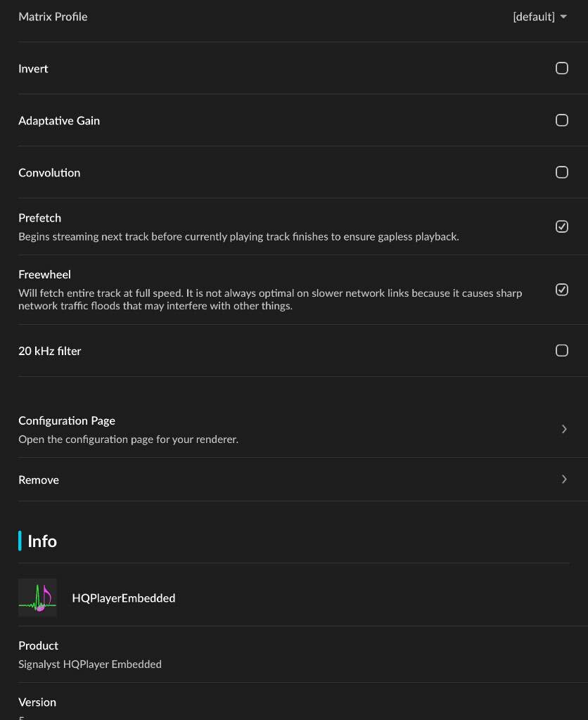Toggle the Adaptative Gain checkbox
The image size is (588, 720).
click(x=562, y=120)
